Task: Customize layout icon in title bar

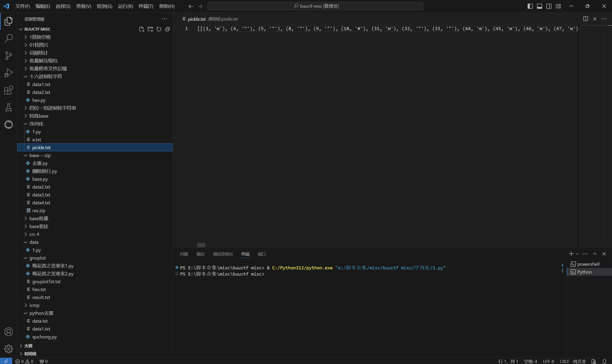Action: point(558,6)
